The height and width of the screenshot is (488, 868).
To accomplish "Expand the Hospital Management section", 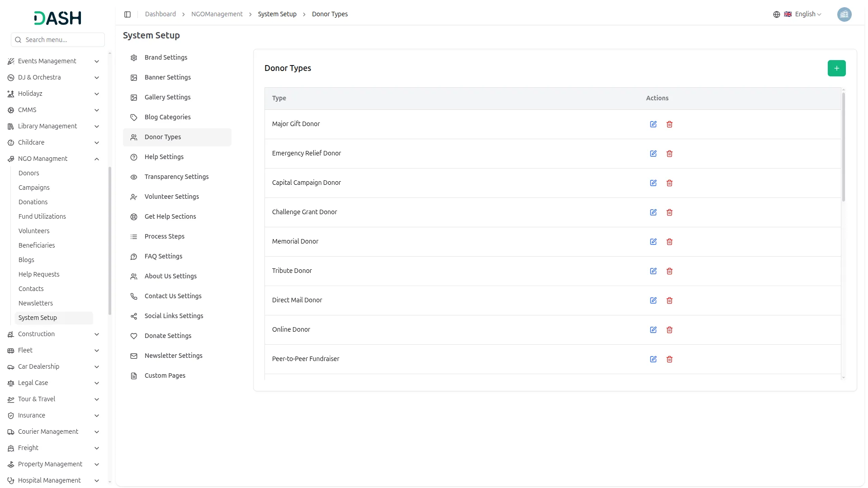I will [97, 481].
